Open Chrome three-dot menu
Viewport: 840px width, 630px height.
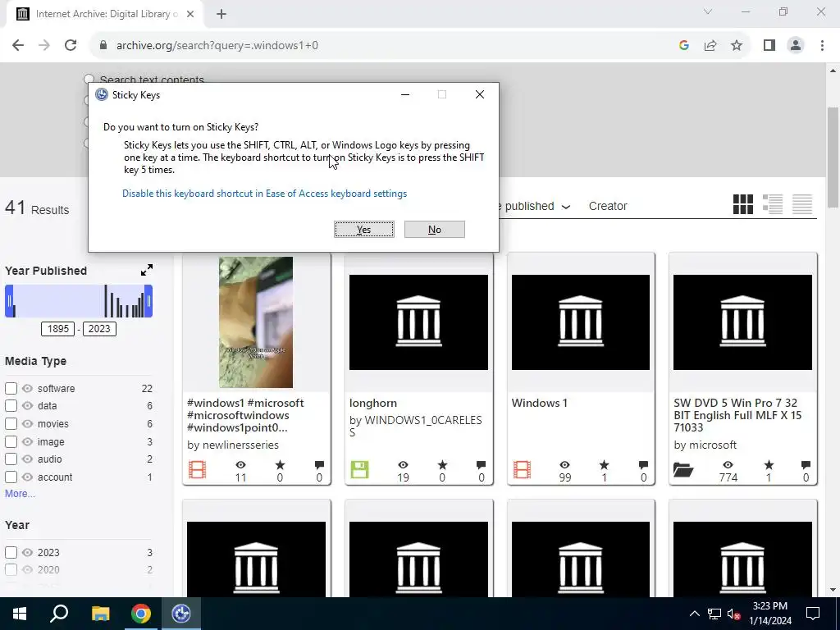(x=822, y=45)
